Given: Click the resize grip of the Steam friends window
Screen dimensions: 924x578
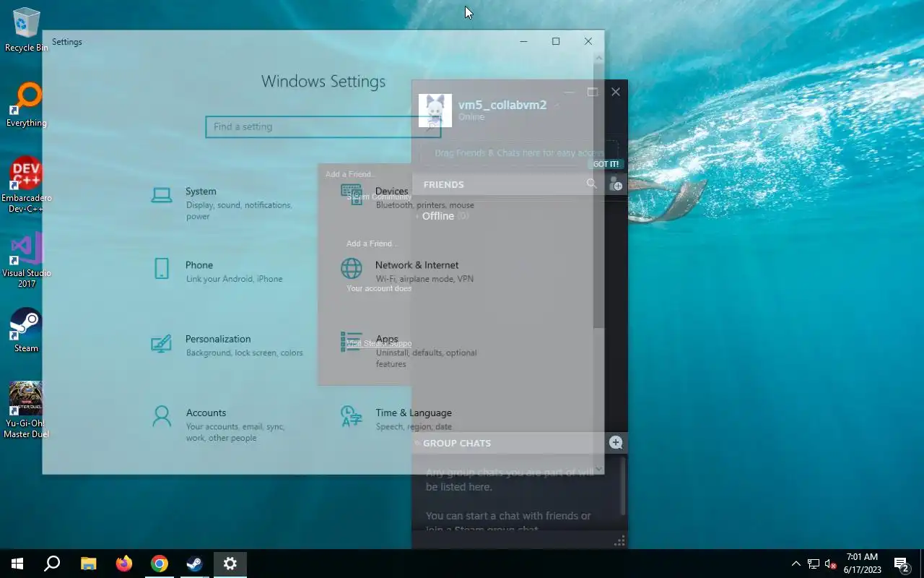Looking at the screenshot, I should 619,541.
